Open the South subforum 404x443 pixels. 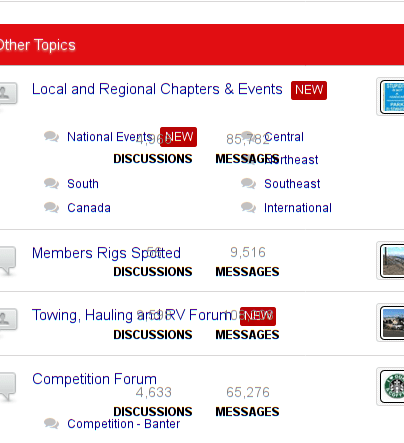83,184
